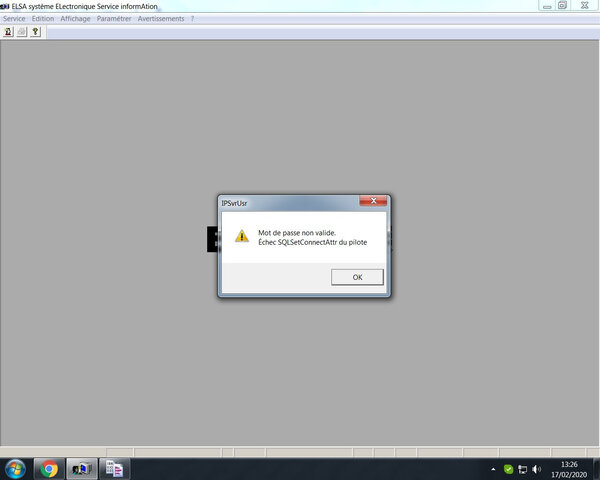Click the clock showing 13:26
This screenshot has height=480, width=600.
coord(569,464)
